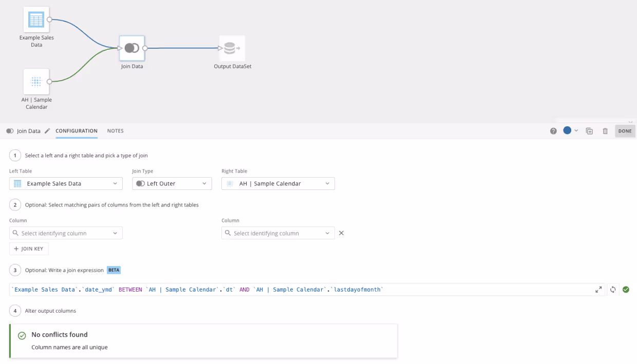Click the pencil icon to rename Join Data
The image size is (637, 364).
tap(47, 131)
